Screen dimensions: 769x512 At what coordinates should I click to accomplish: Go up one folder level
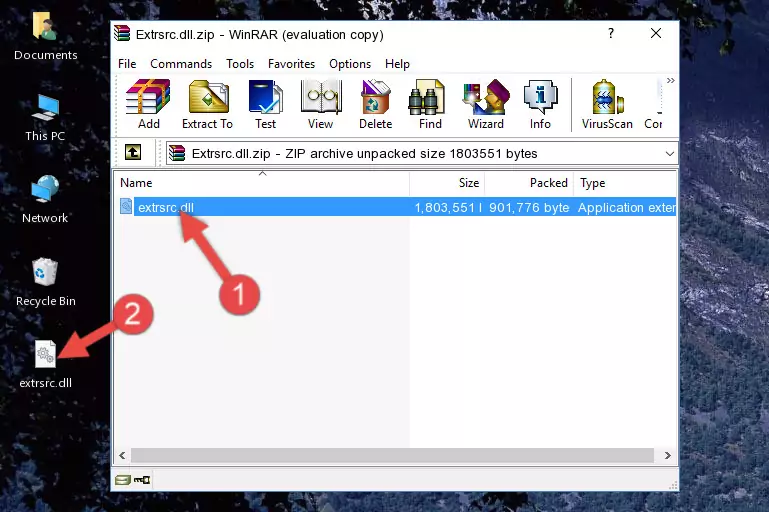(133, 153)
